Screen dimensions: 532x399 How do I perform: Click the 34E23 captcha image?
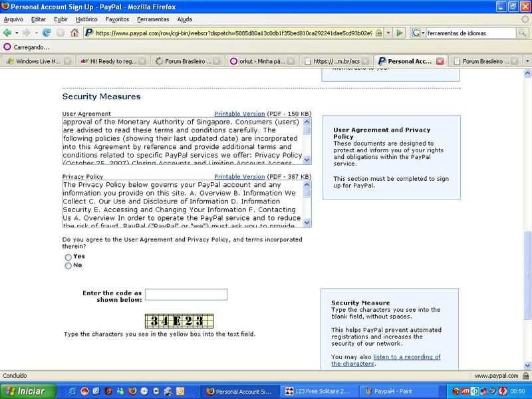(x=179, y=321)
